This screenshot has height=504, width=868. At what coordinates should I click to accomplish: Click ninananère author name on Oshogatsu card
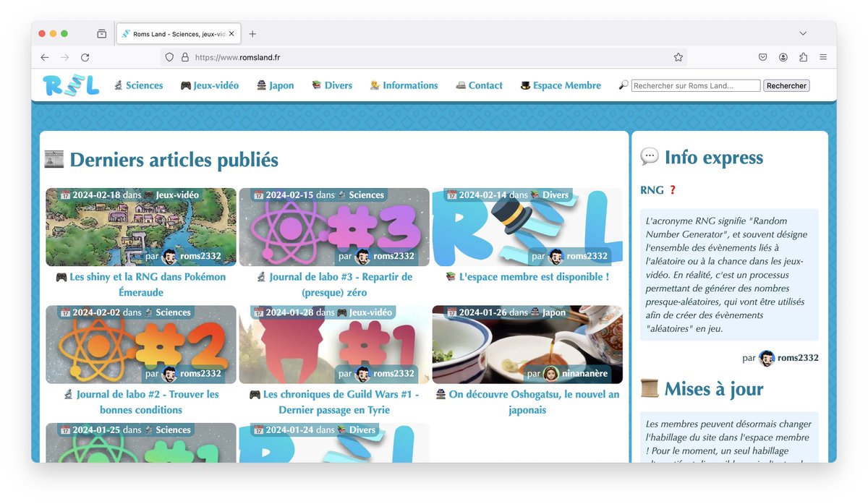coord(585,374)
